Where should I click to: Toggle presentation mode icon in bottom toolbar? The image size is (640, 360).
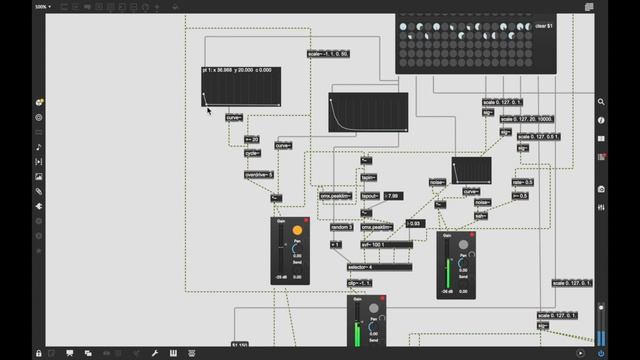tap(70, 353)
